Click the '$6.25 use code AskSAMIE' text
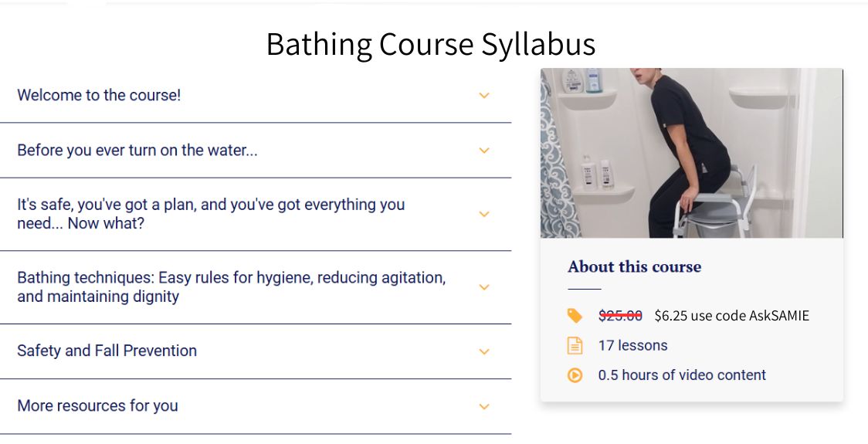This screenshot has width=868, height=444. pyautogui.click(x=731, y=315)
